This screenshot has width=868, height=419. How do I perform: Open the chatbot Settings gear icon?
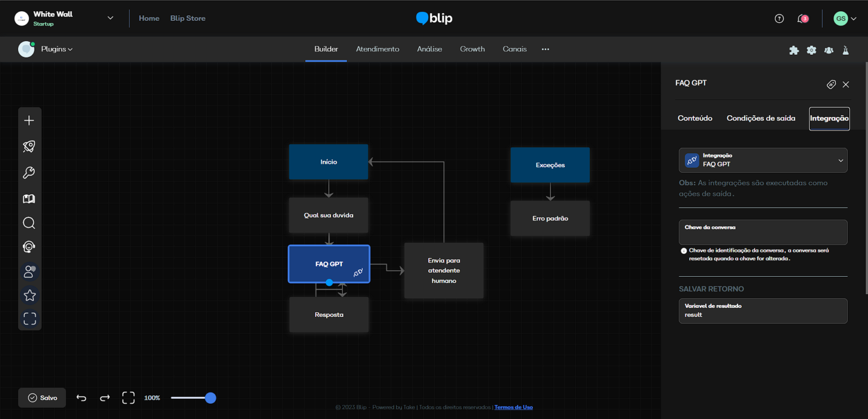point(811,50)
